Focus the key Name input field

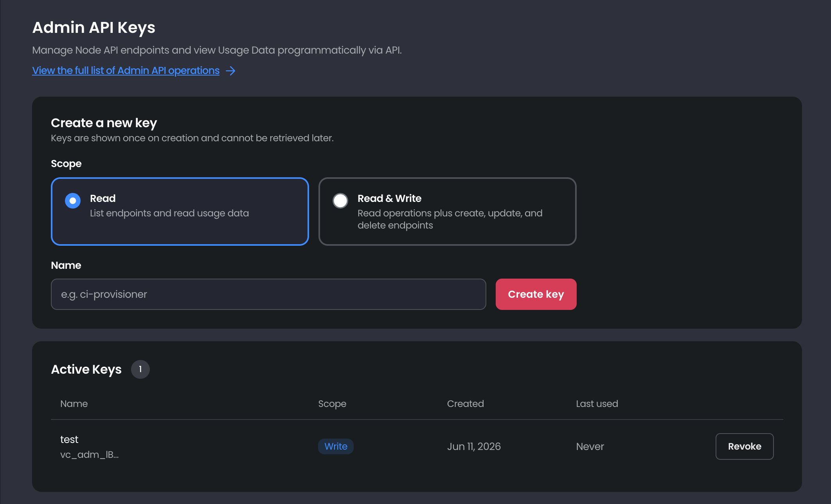[x=268, y=294]
